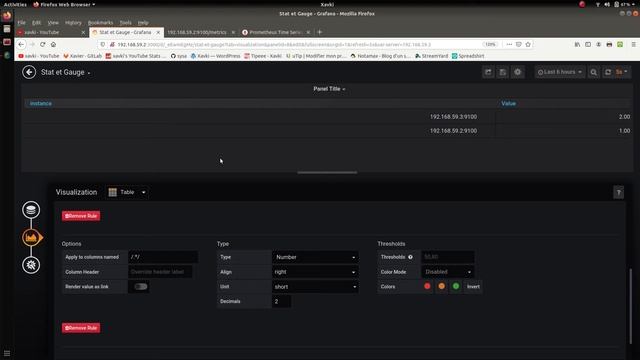Pick the orange threshold color swatch
Viewport: 640px width, 360px height.
(442, 287)
